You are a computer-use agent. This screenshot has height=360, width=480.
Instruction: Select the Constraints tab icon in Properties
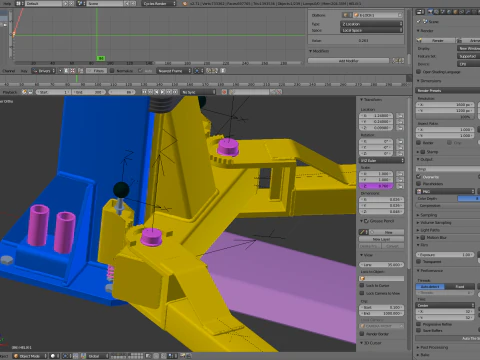point(462,12)
